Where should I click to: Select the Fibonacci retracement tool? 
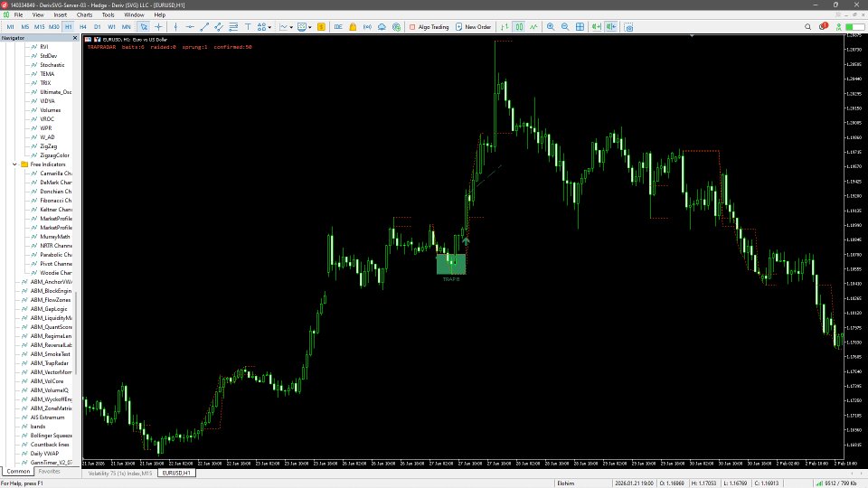pyautogui.click(x=233, y=26)
